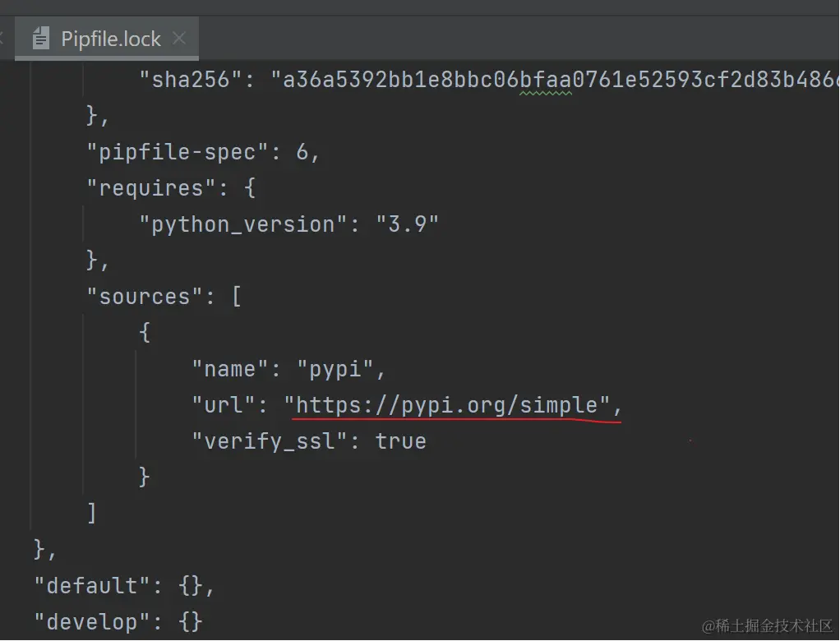The image size is (840, 641).
Task: Open the https://pypi.org/simple URL link
Action: (447, 404)
